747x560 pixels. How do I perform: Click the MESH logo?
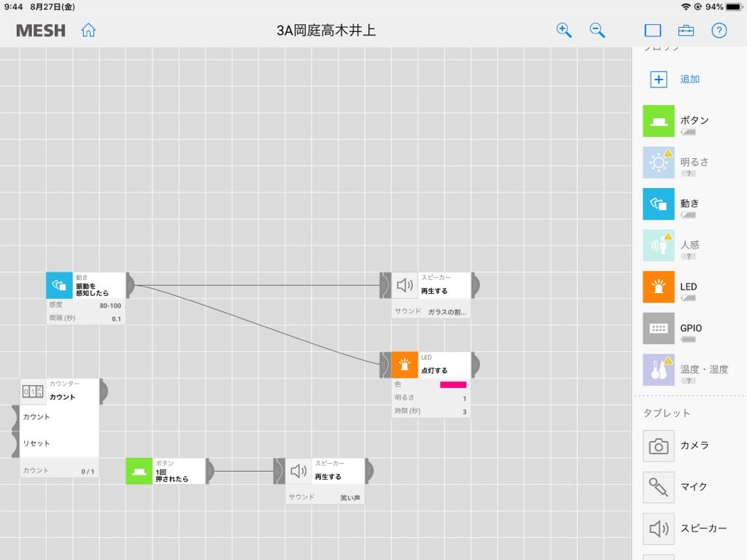tap(41, 31)
